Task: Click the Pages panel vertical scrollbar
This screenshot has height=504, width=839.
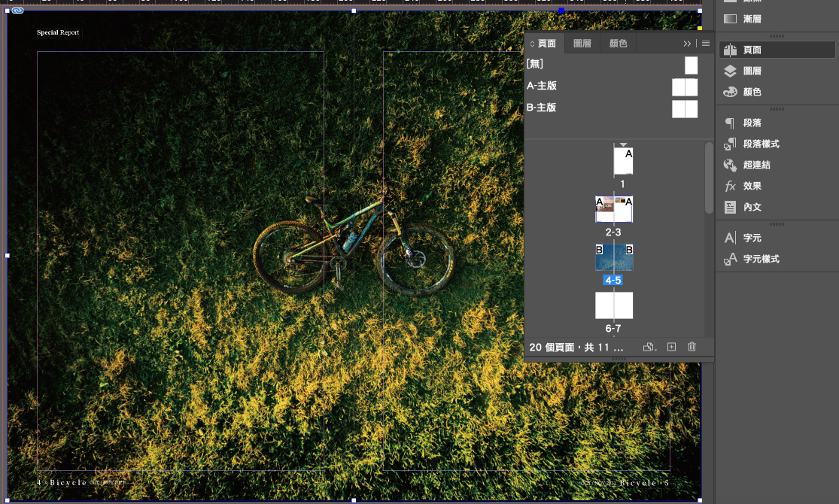Action: click(709, 178)
